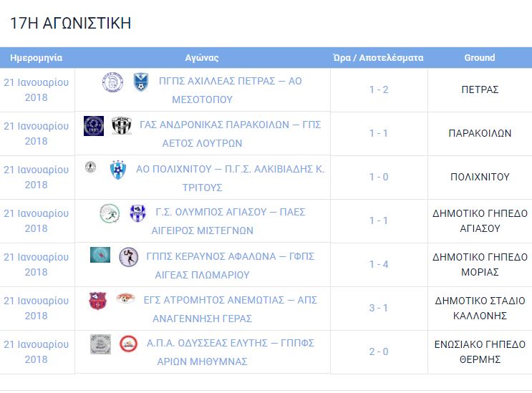
Task: Click the Α.Π.Α. Οδυσσέας Ελύτης grey ship logo
Action: (100, 344)
